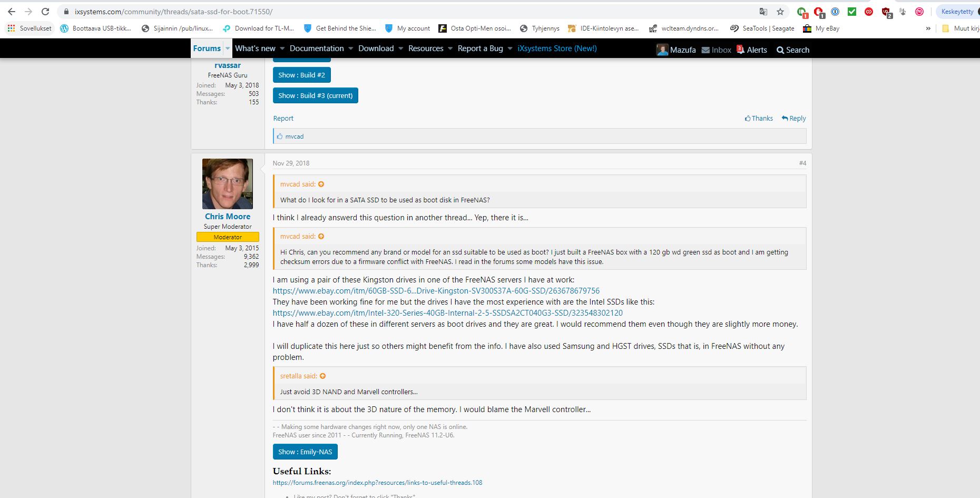
Task: Expand the What's new dropdown arrow
Action: coord(282,48)
